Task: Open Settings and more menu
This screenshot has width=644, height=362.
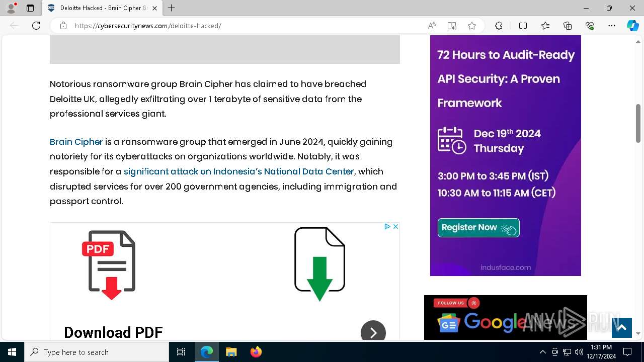Action: [x=612, y=26]
